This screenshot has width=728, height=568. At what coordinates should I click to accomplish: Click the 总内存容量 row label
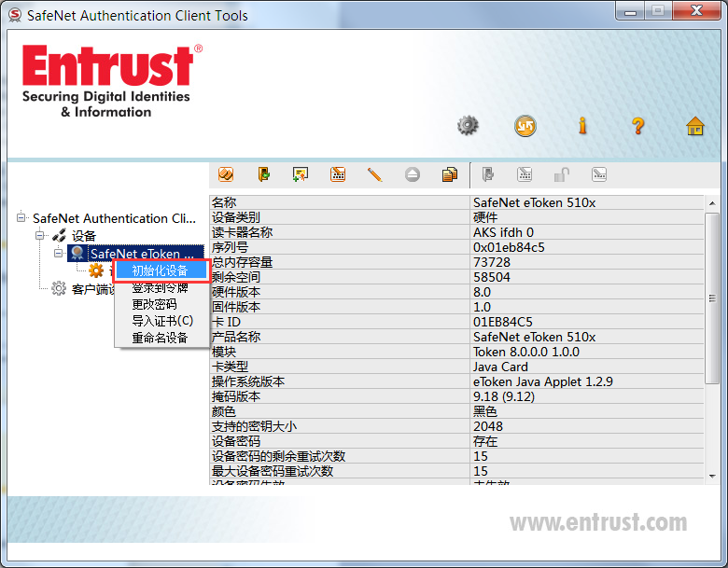click(242, 263)
